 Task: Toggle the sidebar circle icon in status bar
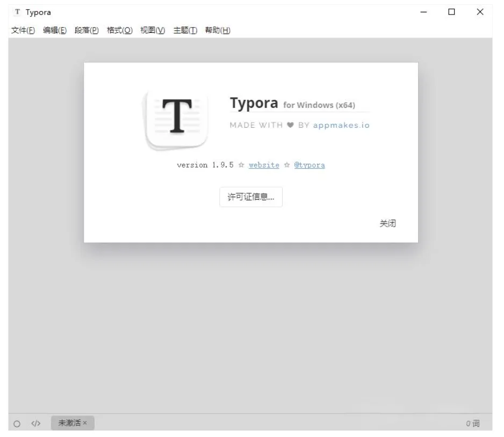click(17, 424)
